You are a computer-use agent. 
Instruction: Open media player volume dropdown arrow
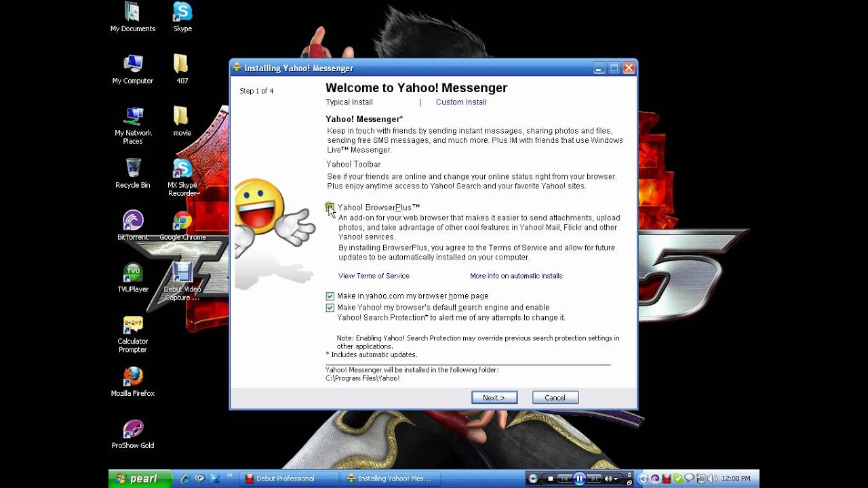616,479
